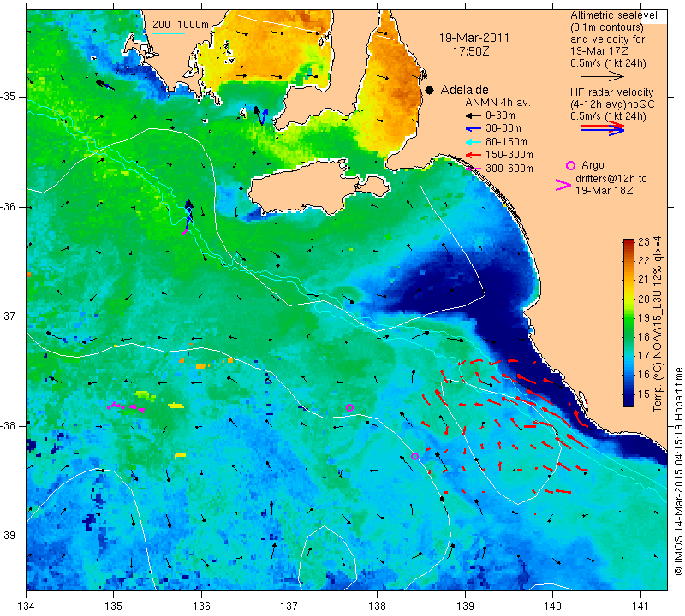Click the '80-150m' depth label
The width and height of the screenshot is (685, 616).
click(x=506, y=142)
